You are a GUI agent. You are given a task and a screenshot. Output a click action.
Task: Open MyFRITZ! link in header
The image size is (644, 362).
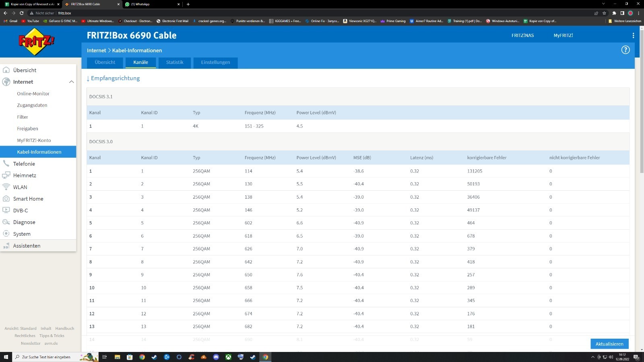(x=563, y=35)
